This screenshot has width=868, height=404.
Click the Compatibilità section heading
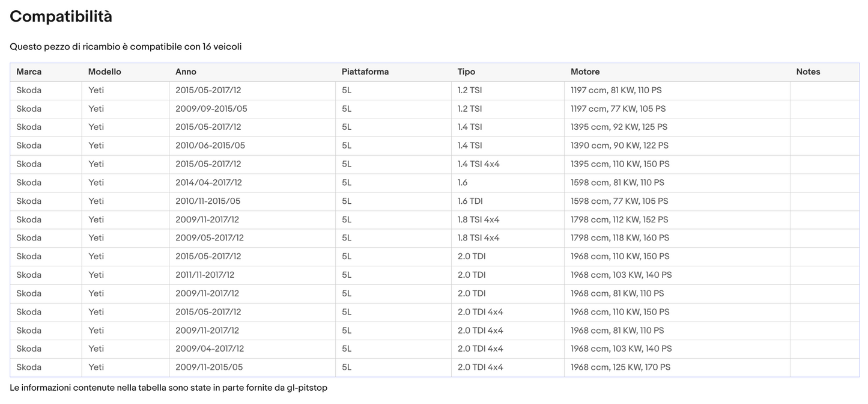tap(61, 17)
